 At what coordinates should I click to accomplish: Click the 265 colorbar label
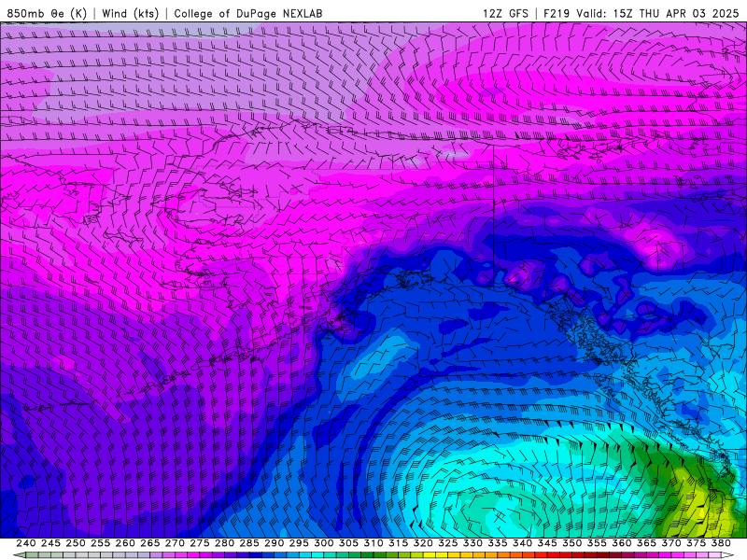point(149,543)
